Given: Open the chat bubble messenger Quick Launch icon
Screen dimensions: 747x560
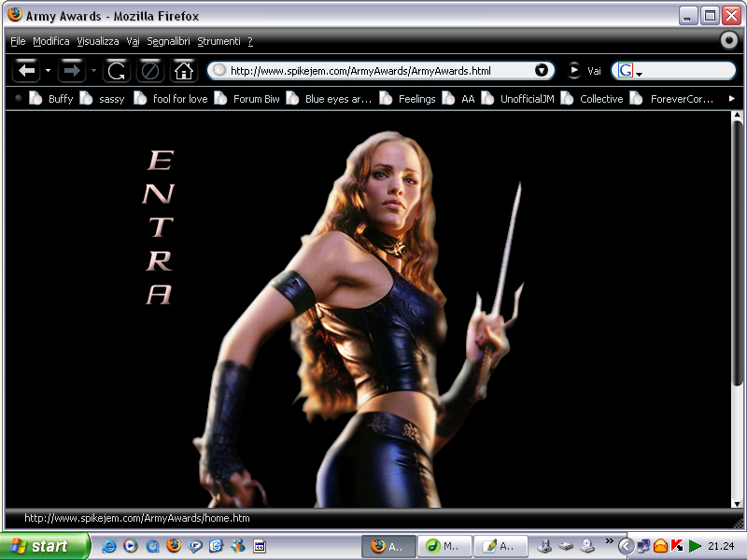Looking at the screenshot, I should 195,546.
